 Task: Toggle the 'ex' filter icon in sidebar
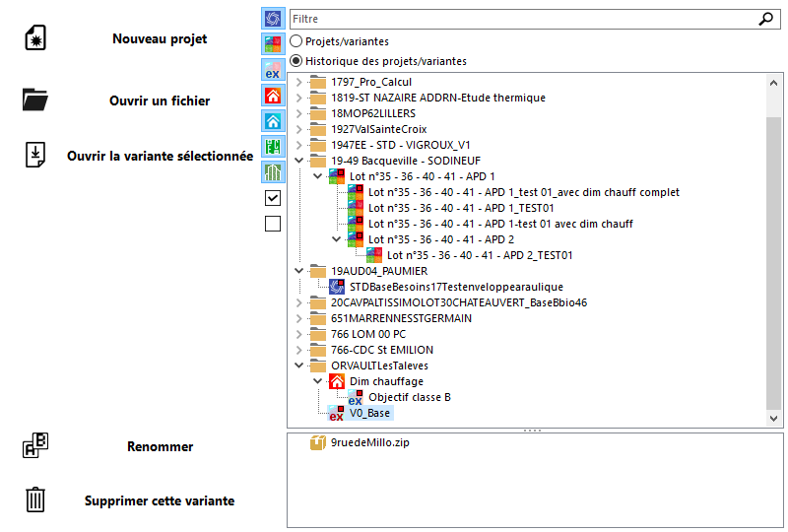pos(273,70)
